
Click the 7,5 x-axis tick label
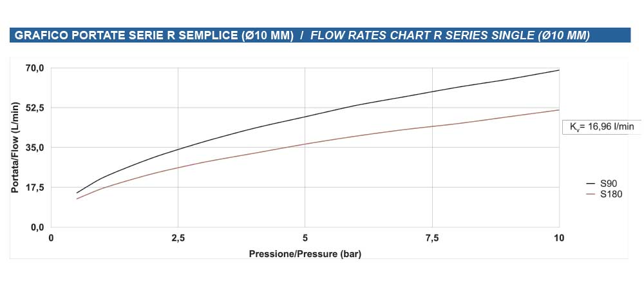tap(432, 238)
